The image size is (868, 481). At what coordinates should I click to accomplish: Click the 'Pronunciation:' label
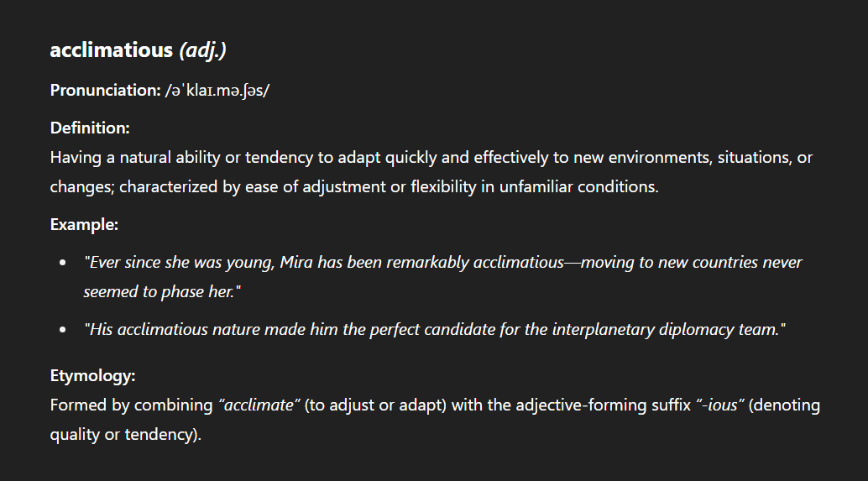click(105, 90)
